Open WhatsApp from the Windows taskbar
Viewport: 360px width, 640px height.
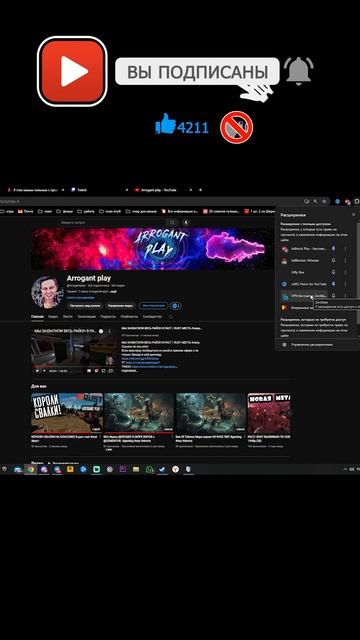[x=149, y=469]
